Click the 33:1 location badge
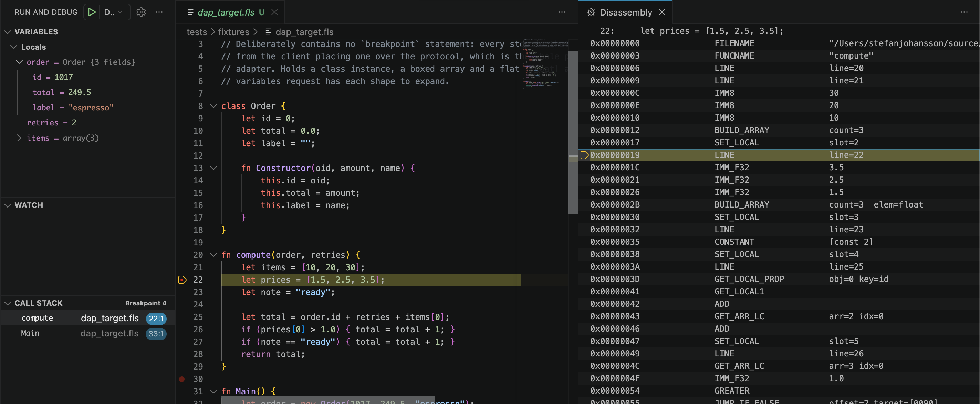Screen dimensions: 980x404 tap(156, 334)
